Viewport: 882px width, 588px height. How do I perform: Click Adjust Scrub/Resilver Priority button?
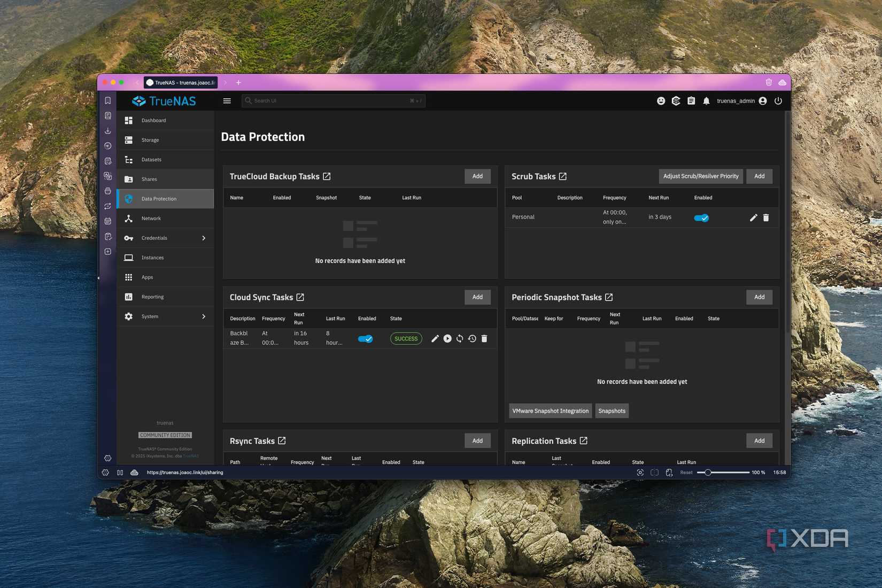[x=701, y=176]
